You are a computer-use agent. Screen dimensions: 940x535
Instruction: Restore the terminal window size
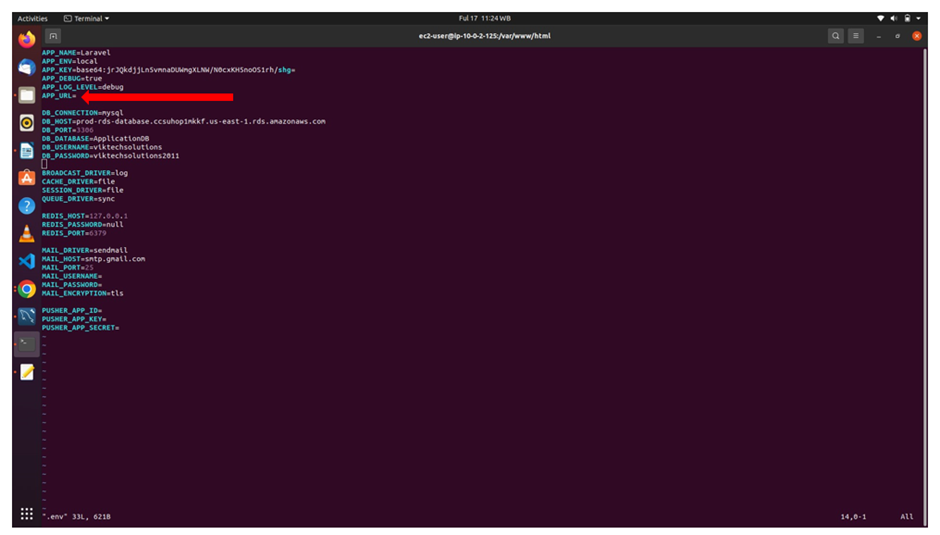pos(897,36)
